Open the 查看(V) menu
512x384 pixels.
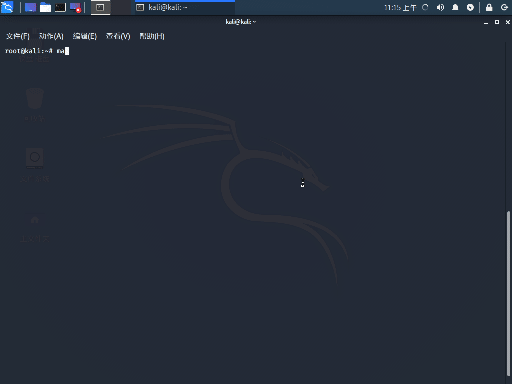click(118, 36)
